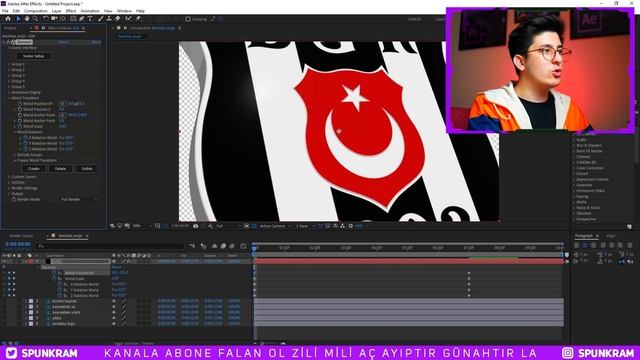The image size is (640, 360).
Task: Toggle motion blur switch in timeline
Action: coord(232,246)
